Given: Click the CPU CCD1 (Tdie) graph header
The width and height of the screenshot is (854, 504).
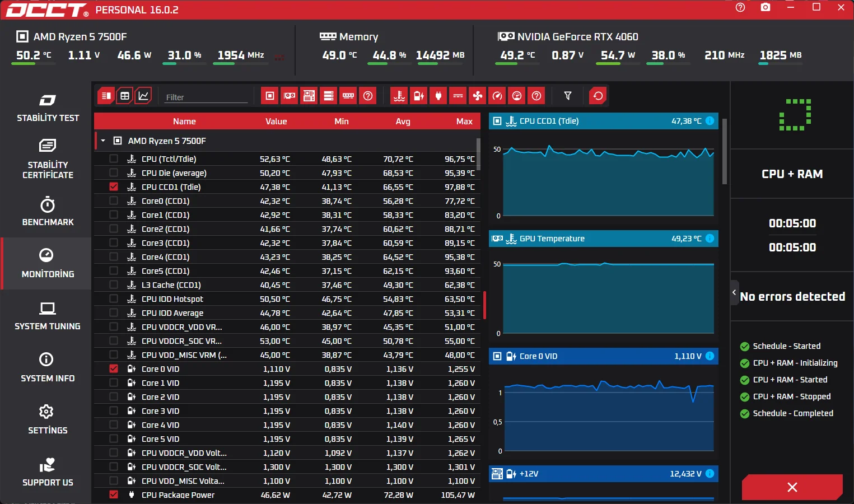Looking at the screenshot, I should pos(604,121).
